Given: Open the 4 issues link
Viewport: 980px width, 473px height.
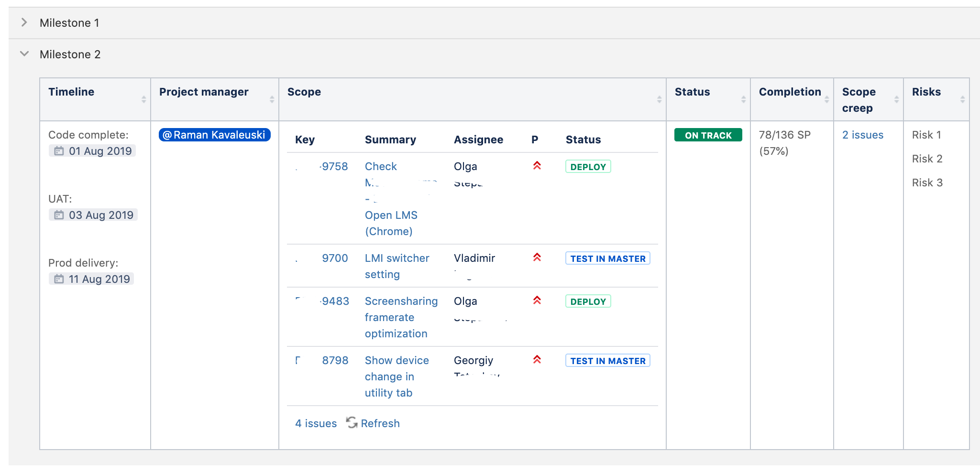Looking at the screenshot, I should click(316, 423).
